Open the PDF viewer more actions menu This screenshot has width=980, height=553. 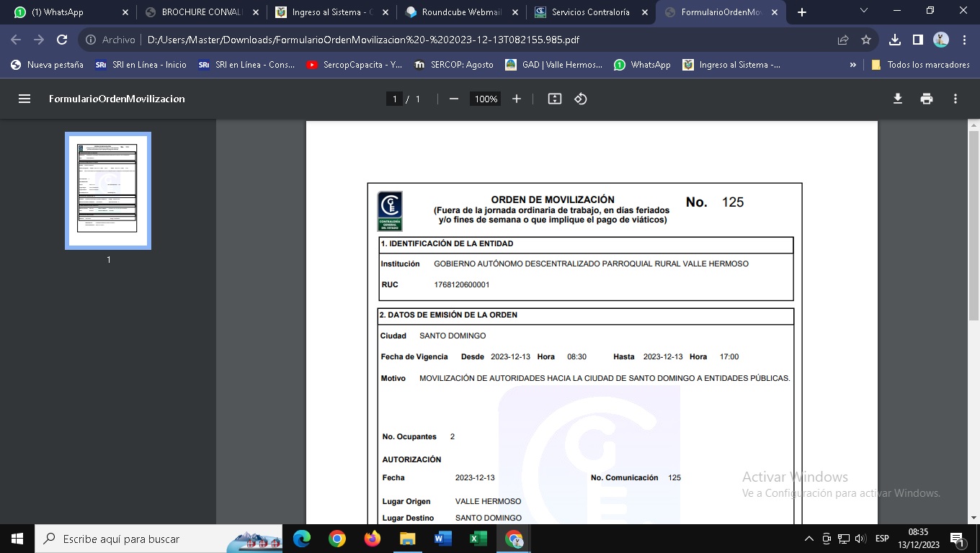point(955,99)
